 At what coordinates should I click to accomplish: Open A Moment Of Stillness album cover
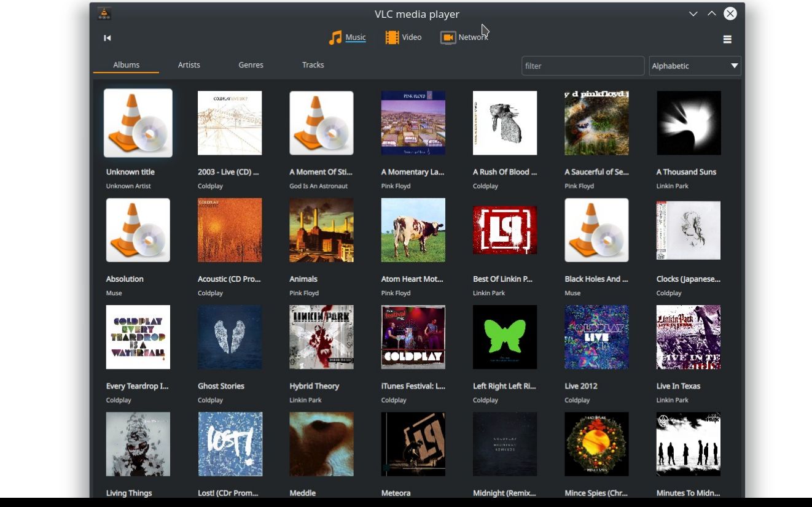(321, 123)
